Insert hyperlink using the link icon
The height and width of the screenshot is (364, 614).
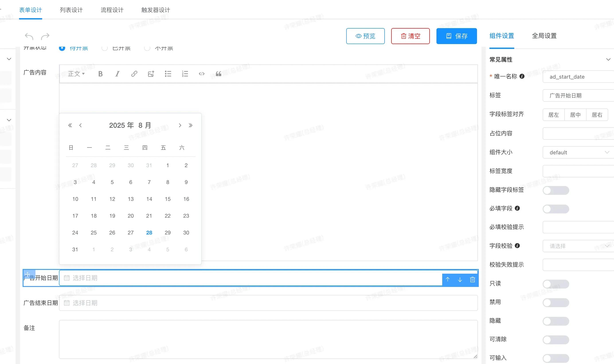click(134, 74)
